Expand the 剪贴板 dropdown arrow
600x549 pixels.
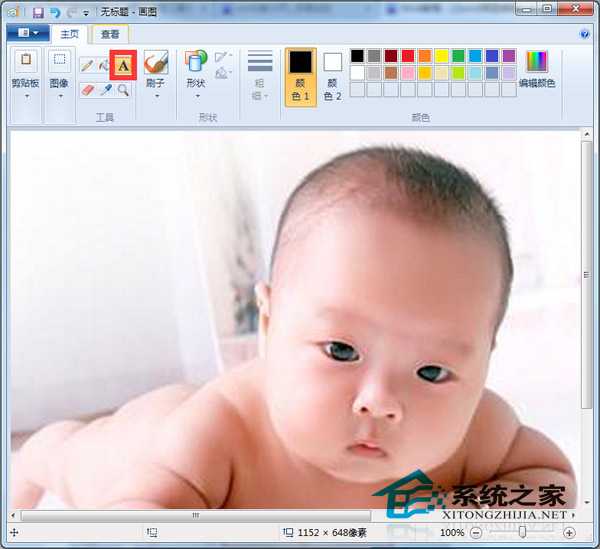26,96
